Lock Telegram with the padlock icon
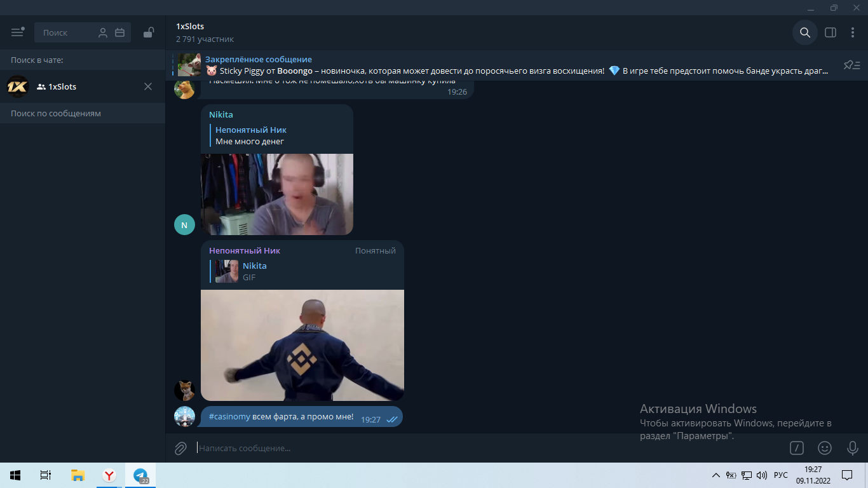The height and width of the screenshot is (488, 868). [x=148, y=32]
